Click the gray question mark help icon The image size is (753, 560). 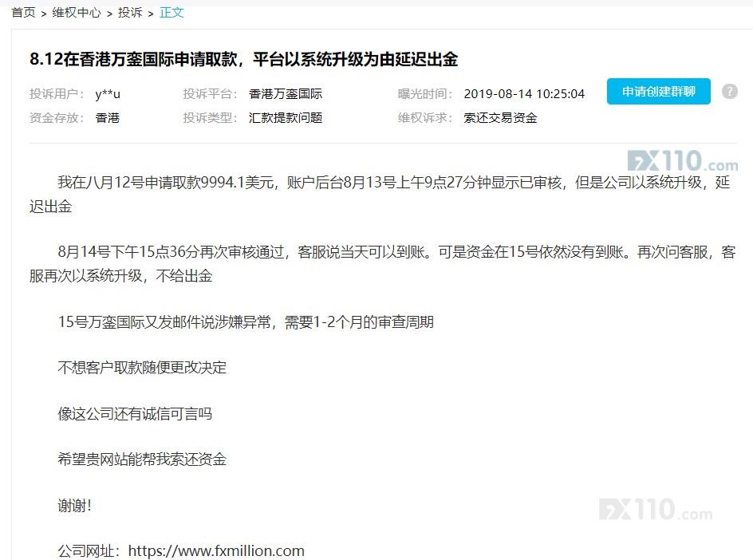pos(729,91)
